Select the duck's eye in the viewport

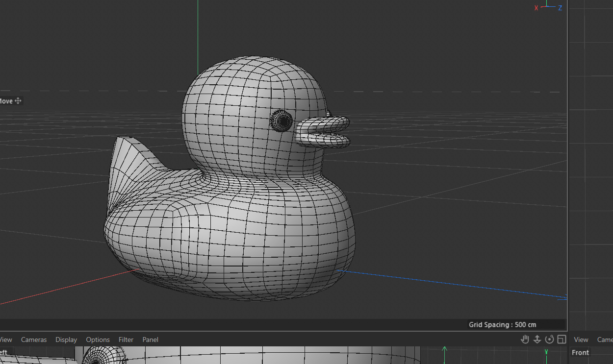pyautogui.click(x=281, y=120)
